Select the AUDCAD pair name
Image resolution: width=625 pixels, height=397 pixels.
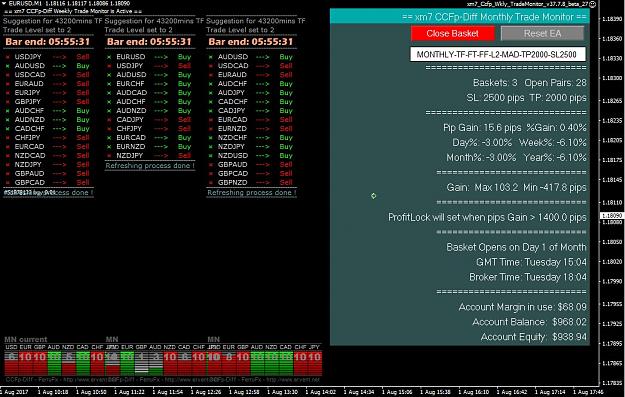tap(132, 93)
